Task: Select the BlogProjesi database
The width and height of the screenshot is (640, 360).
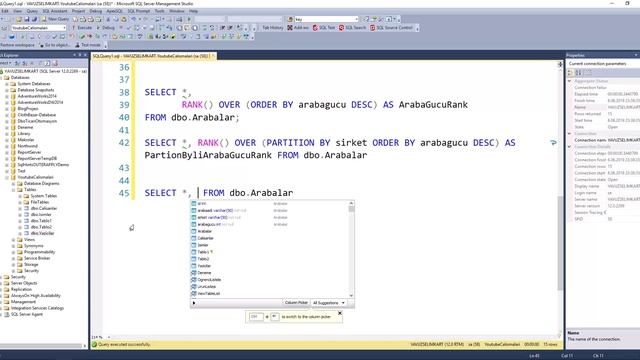Action: (28, 109)
